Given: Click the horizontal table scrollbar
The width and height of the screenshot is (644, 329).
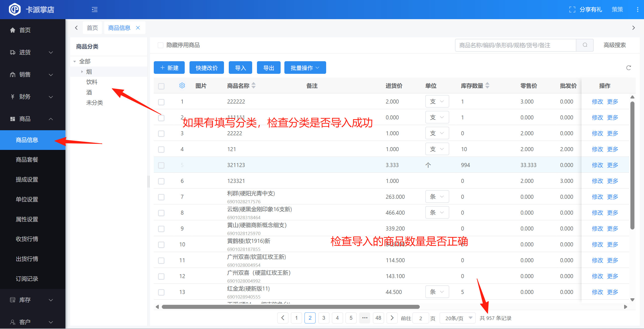Looking at the screenshot, I should tap(290, 307).
